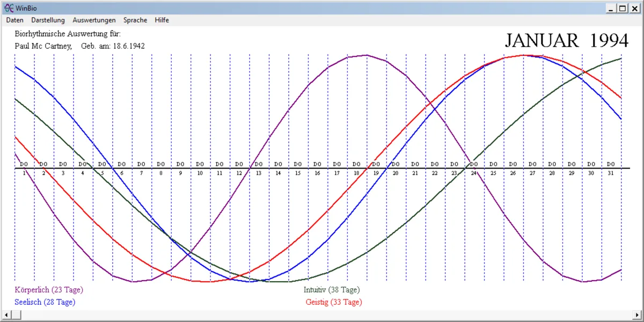Select day 10 on the chart axis
The image size is (644, 322).
tap(200, 173)
